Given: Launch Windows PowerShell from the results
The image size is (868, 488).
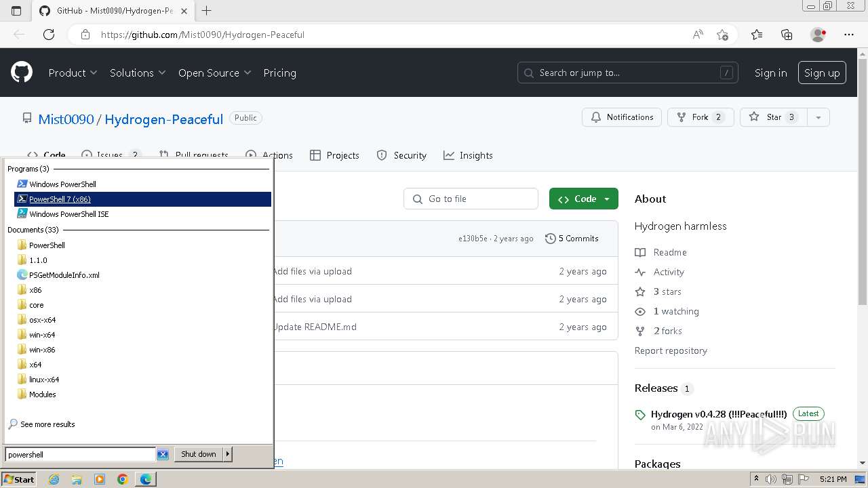Looking at the screenshot, I should click(62, 184).
